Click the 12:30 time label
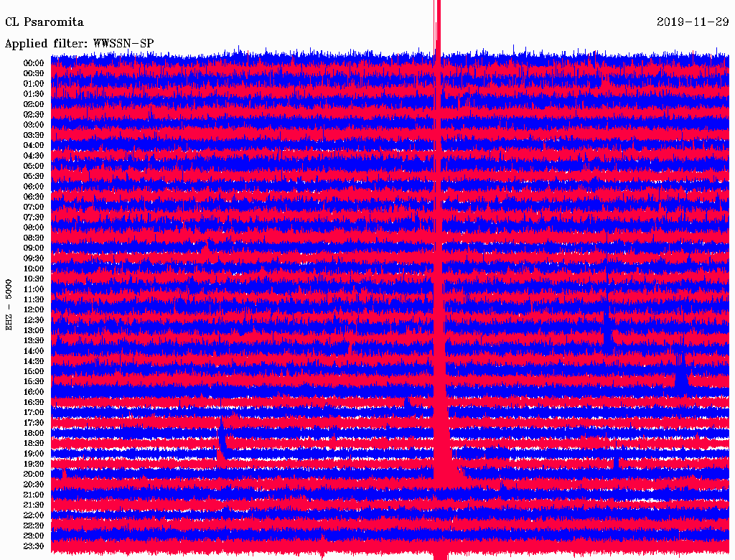The height and width of the screenshot is (560, 735). coord(34,320)
